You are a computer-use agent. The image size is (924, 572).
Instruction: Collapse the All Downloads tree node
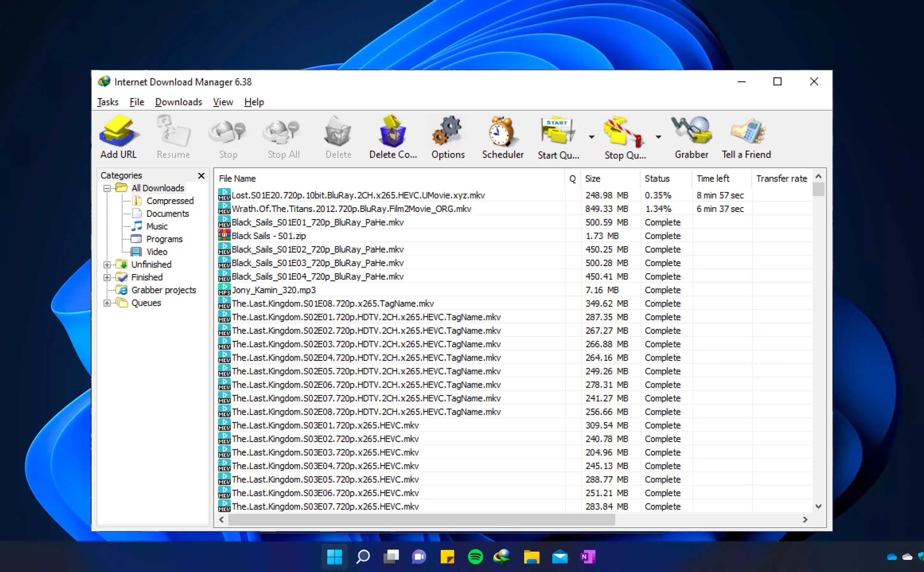pyautogui.click(x=107, y=188)
